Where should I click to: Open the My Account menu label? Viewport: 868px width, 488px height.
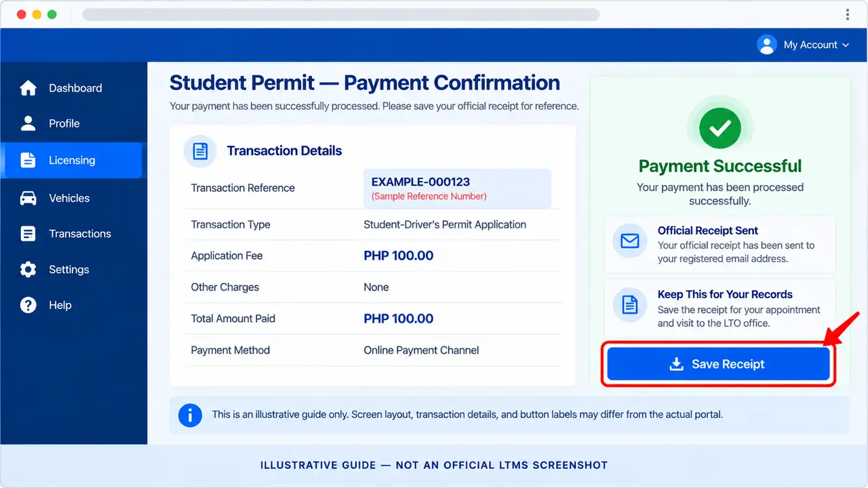pyautogui.click(x=810, y=45)
